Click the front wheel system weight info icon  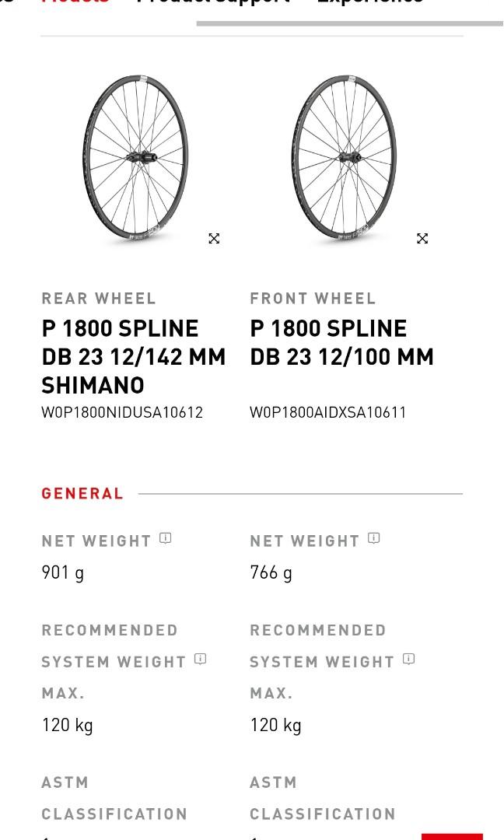[x=408, y=659]
